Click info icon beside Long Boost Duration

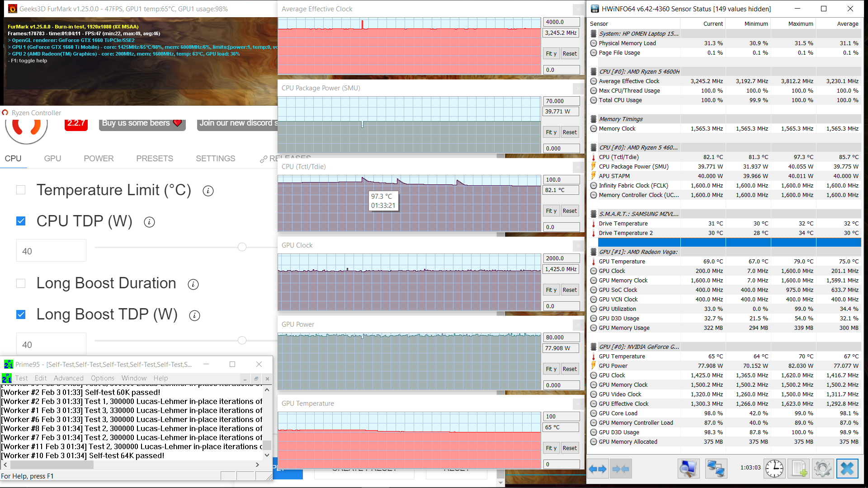click(x=193, y=284)
